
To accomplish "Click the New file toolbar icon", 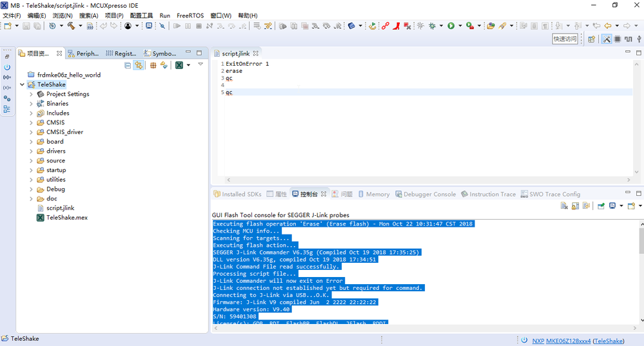I will [8, 26].
